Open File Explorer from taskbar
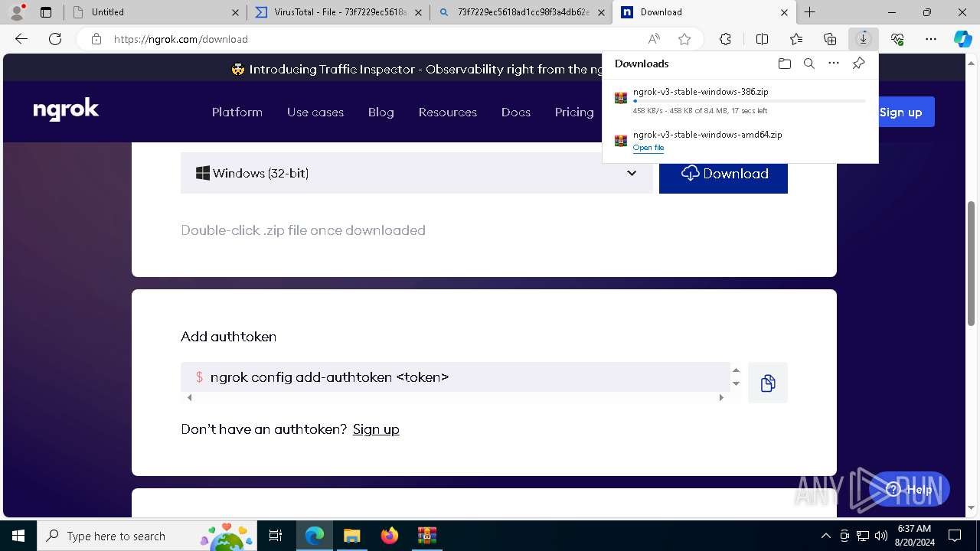The image size is (980, 551). tap(352, 536)
